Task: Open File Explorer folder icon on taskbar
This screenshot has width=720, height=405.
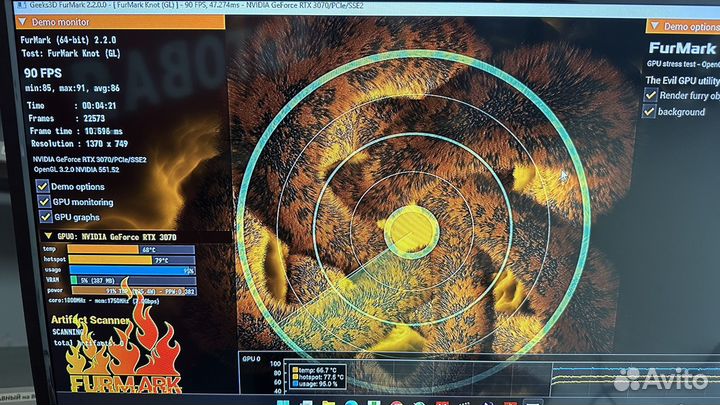Action: click(328, 403)
